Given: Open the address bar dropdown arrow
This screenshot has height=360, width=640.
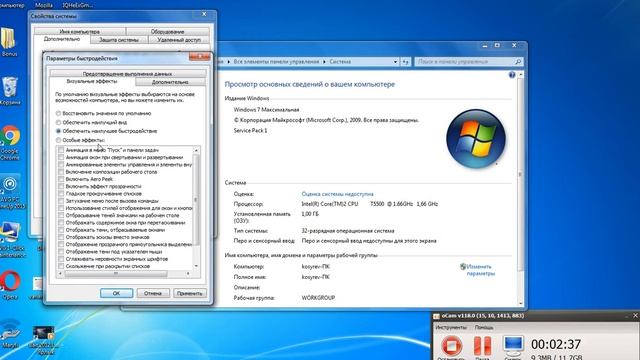Looking at the screenshot, I should (395, 62).
